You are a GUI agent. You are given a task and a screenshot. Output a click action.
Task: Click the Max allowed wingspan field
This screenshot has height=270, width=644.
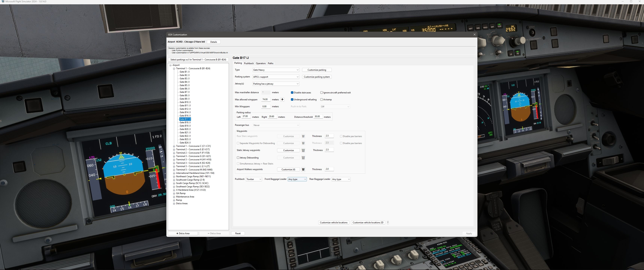pos(266,99)
